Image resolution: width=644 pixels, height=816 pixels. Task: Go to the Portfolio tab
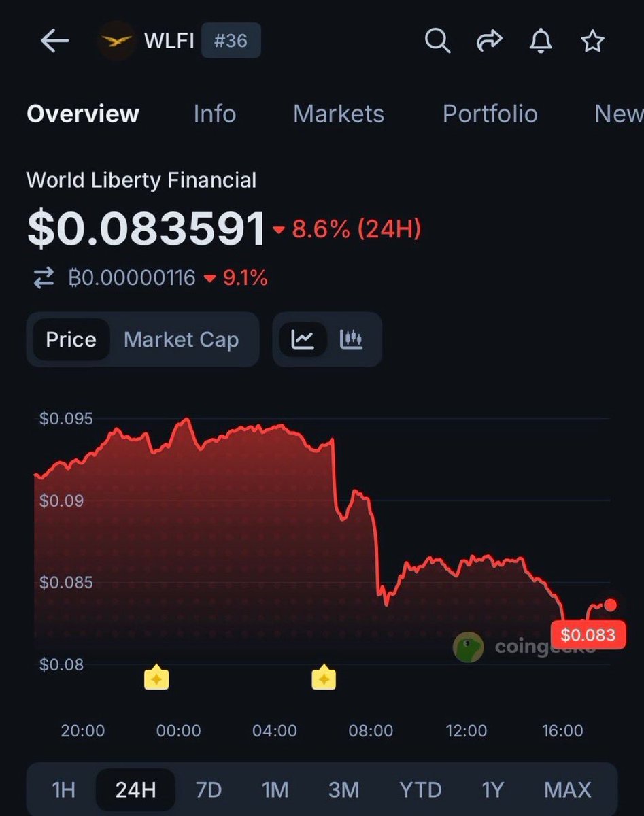pyautogui.click(x=490, y=114)
